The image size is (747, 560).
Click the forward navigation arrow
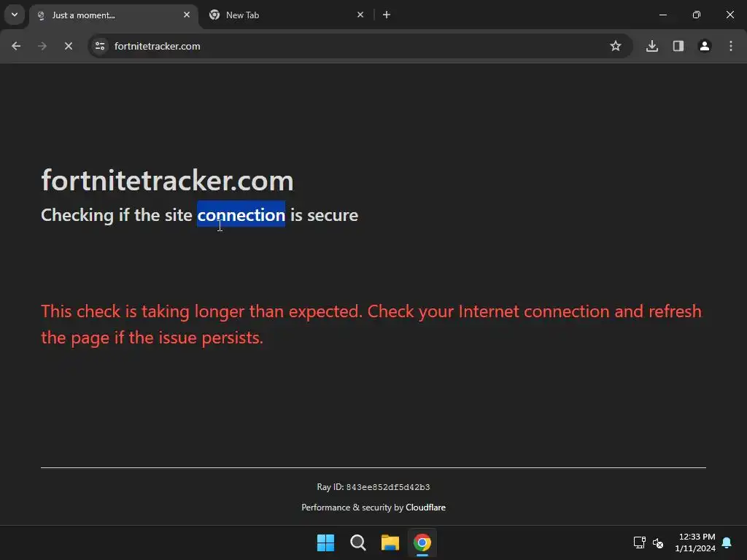(x=42, y=46)
